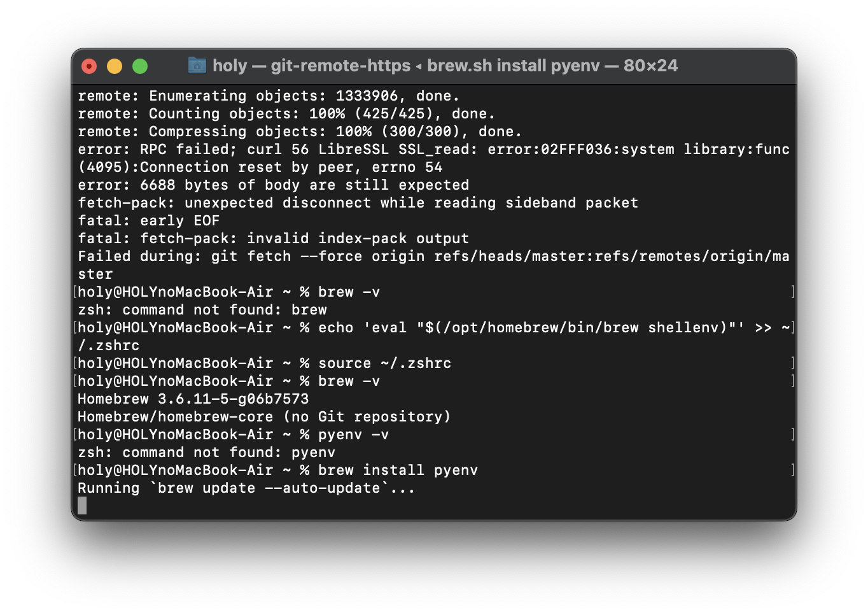
Task: Select the fatal: early EOF error line
Action: pos(148,220)
